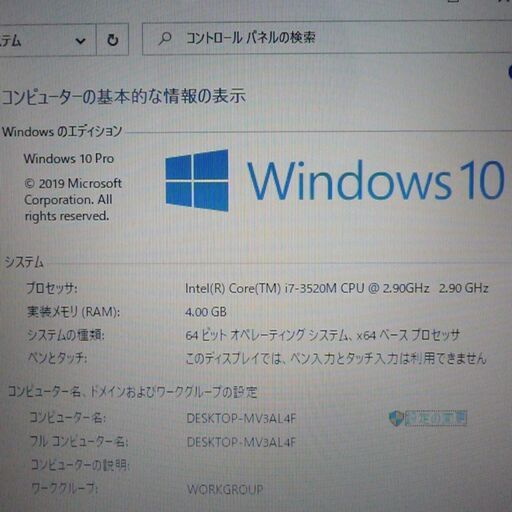Select DESKTOP-MV3AL4F next to フル コンピューター名
This screenshot has width=512, height=512.
coord(241,442)
